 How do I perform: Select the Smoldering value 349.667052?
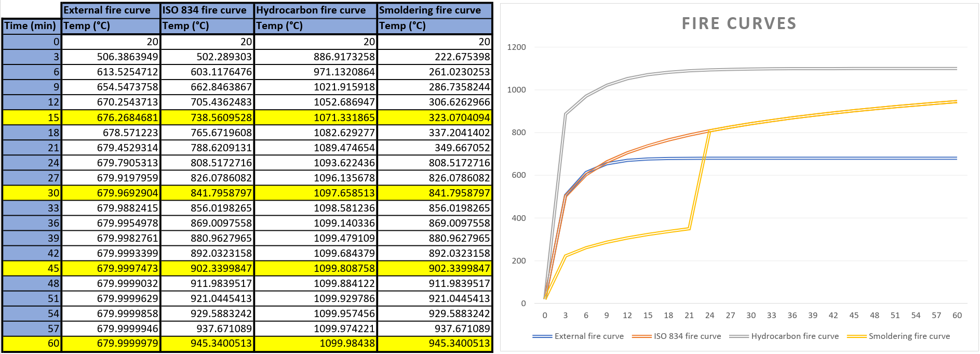tap(462, 148)
